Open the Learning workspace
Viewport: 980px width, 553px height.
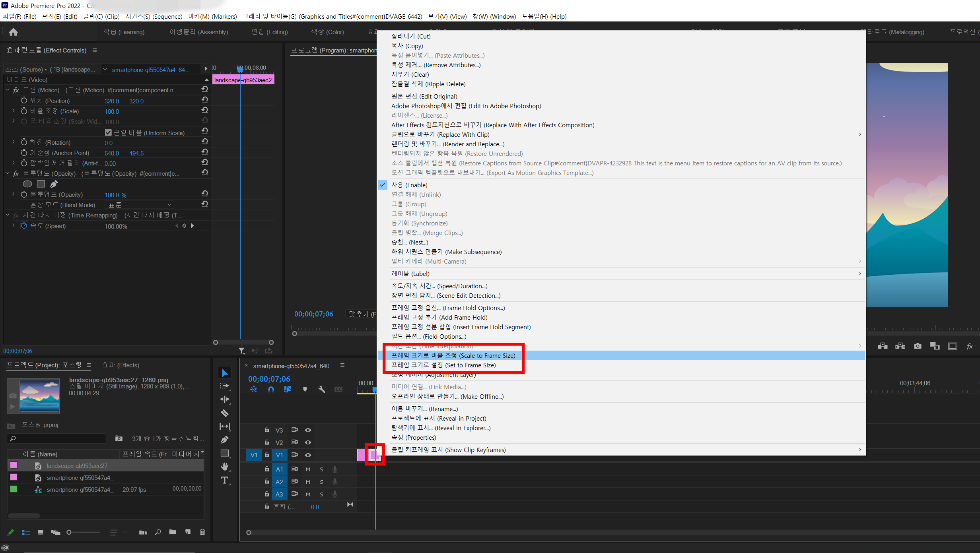coord(124,32)
